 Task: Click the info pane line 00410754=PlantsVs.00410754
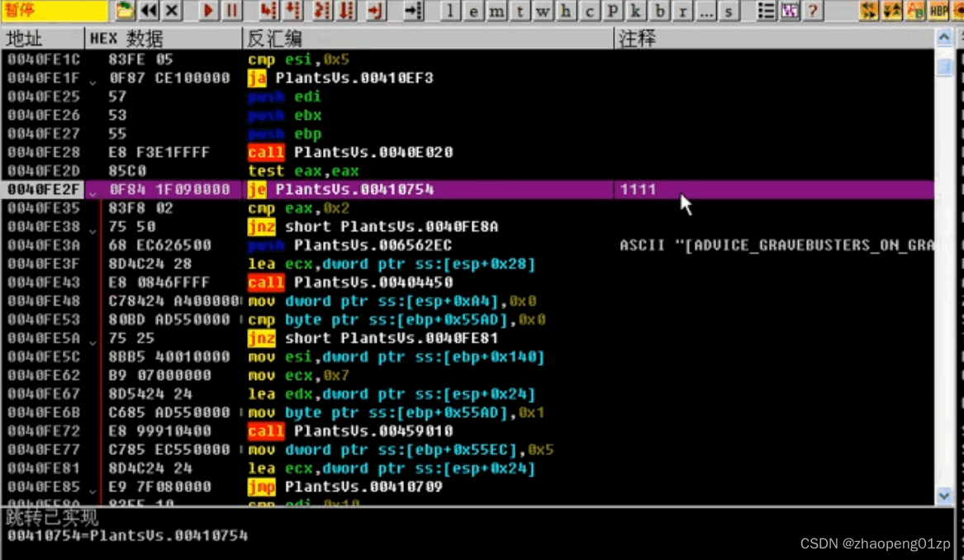click(127, 535)
